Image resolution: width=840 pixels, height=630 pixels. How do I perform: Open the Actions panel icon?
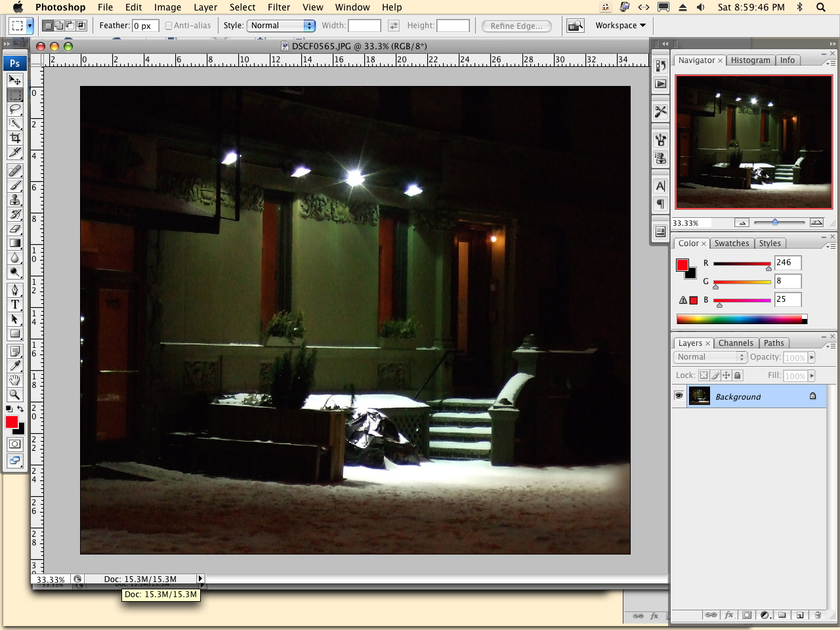[x=661, y=84]
